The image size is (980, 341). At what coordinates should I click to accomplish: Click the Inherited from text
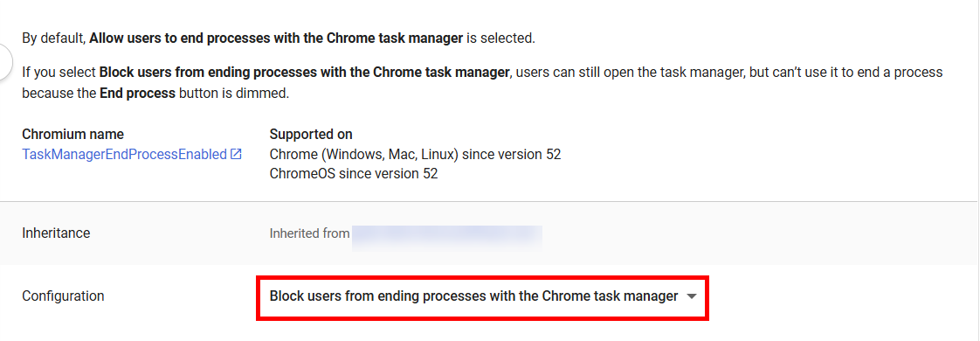[x=309, y=233]
